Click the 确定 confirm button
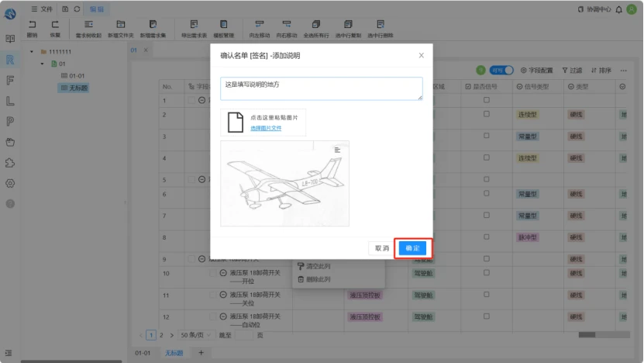This screenshot has height=363, width=644. pos(412,248)
